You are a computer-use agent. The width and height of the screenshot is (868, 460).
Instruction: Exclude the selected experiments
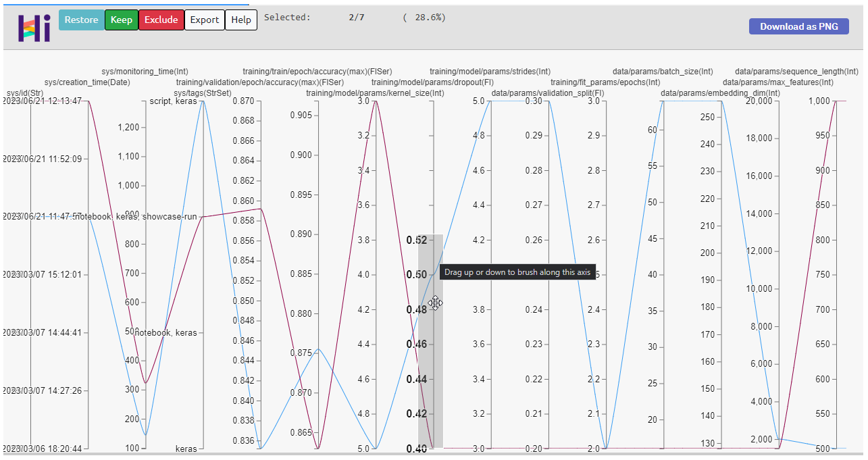pos(161,20)
